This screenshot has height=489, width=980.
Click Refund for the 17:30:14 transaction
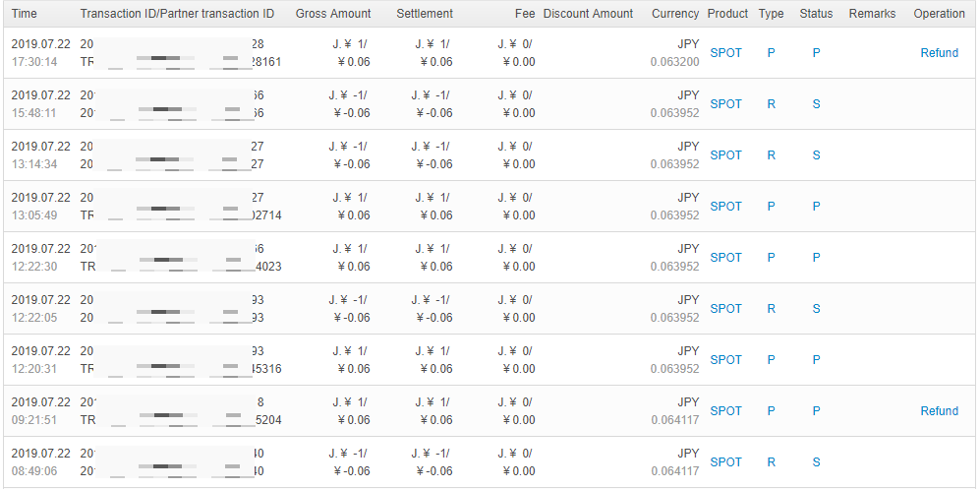pos(939,53)
